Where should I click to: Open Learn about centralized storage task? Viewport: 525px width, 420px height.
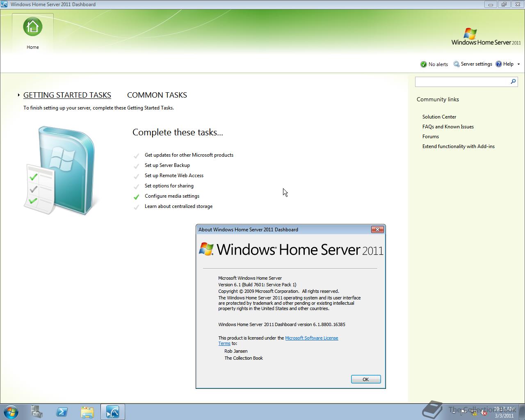[178, 206]
